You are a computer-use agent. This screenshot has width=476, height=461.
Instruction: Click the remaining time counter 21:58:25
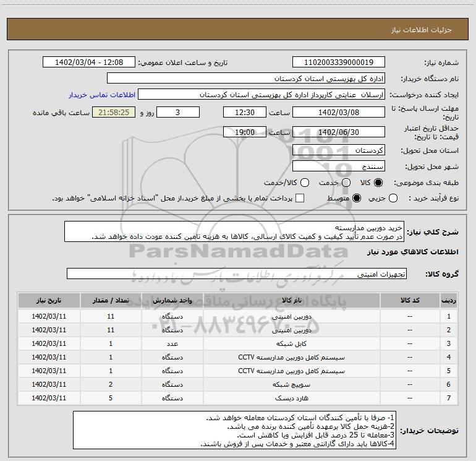(x=114, y=113)
